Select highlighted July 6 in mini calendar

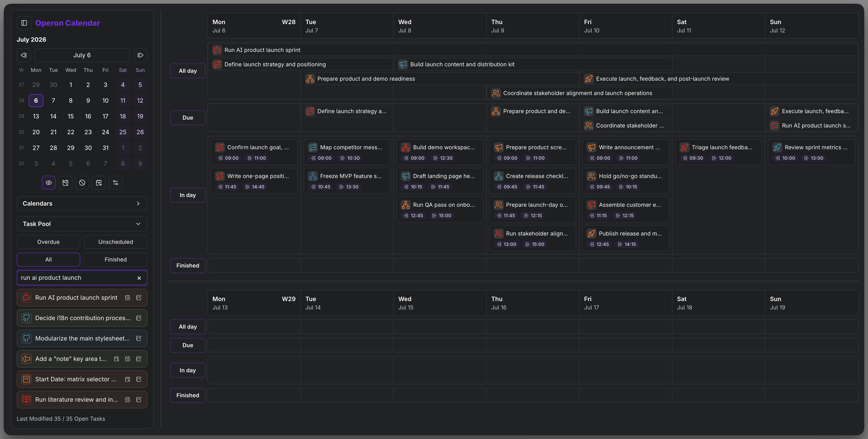pyautogui.click(x=36, y=100)
